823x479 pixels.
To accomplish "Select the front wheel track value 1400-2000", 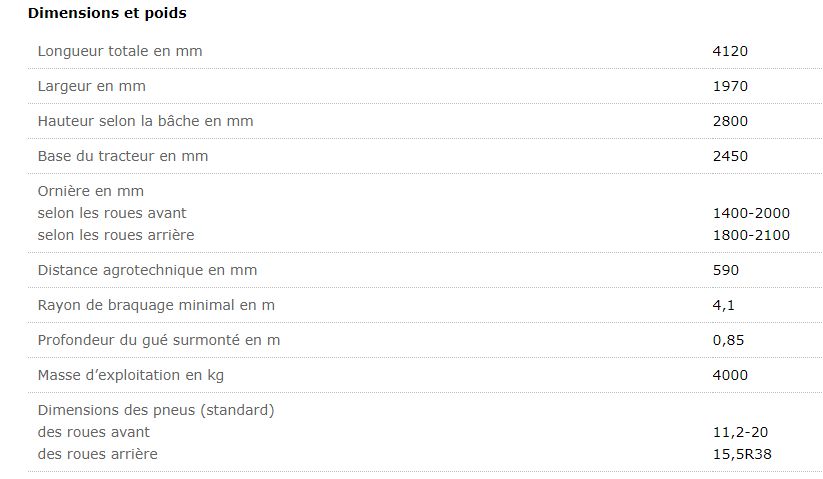I will pyautogui.click(x=751, y=213).
